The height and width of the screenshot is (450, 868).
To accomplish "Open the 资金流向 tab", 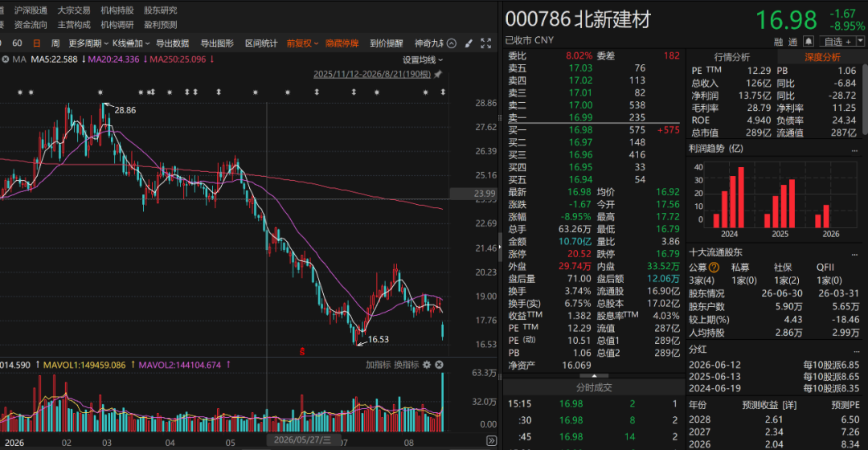I will 31,24.
